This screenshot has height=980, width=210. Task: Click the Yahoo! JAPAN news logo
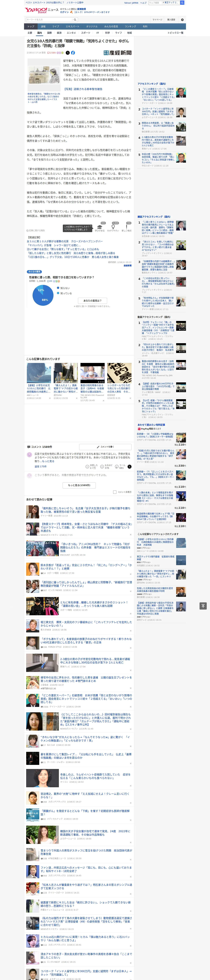(x=42, y=10)
